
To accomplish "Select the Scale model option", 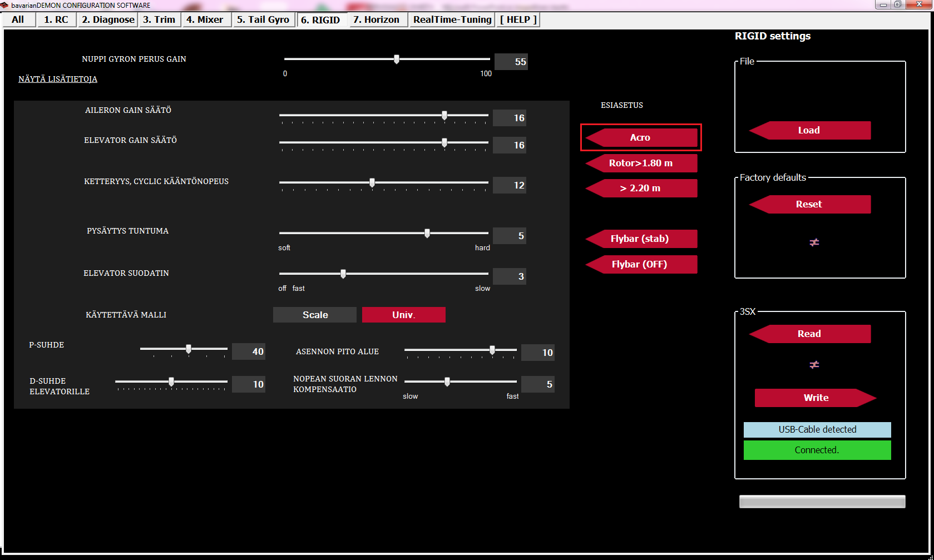I will pos(315,315).
